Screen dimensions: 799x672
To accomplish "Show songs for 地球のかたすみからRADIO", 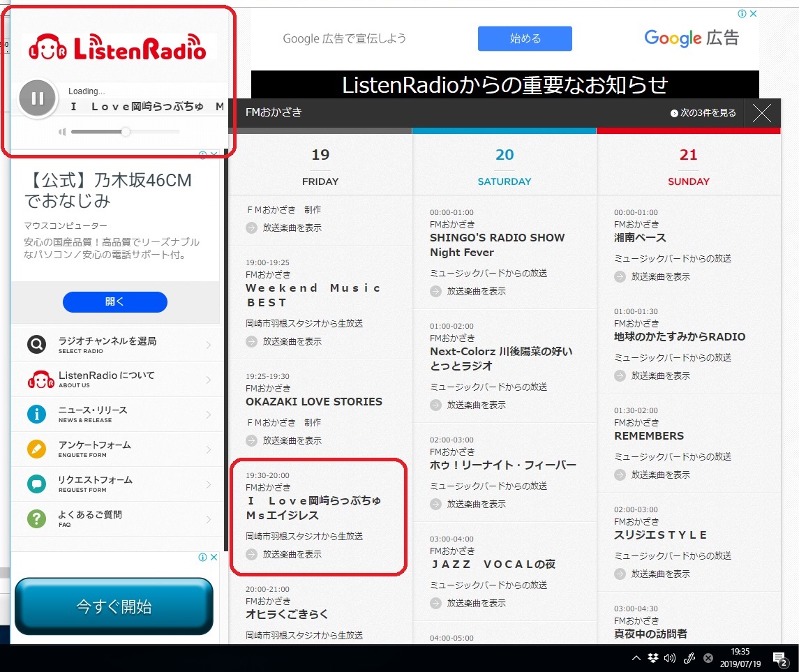I will pyautogui.click(x=652, y=375).
